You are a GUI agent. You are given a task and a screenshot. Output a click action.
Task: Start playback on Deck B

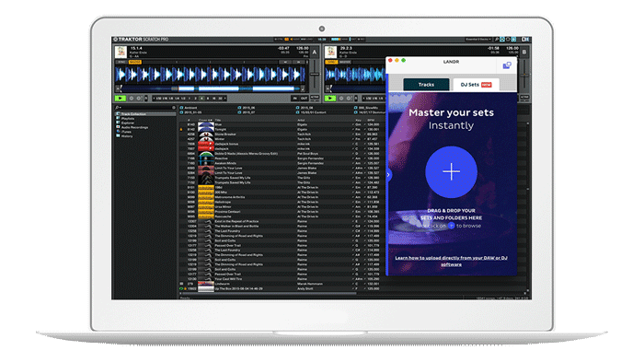(330, 99)
